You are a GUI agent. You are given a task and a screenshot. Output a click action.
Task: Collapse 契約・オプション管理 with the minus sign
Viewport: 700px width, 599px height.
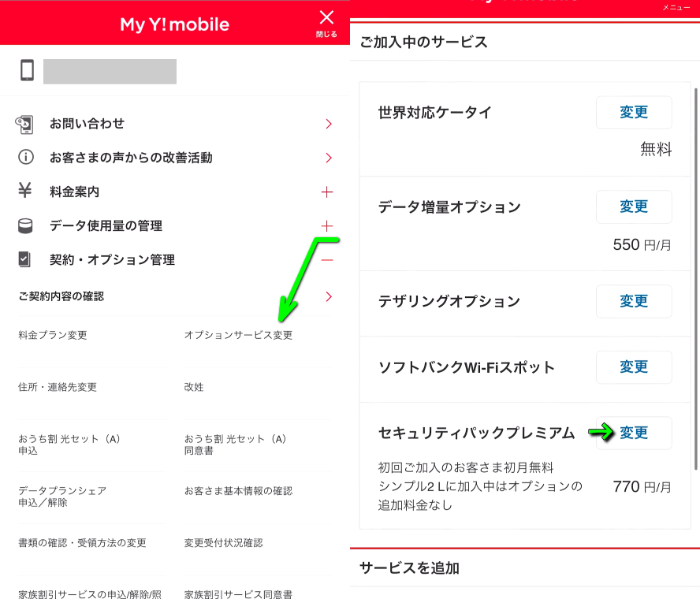tap(327, 260)
